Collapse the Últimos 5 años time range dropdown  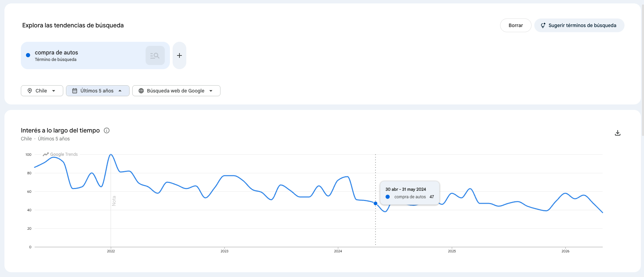coord(98,91)
